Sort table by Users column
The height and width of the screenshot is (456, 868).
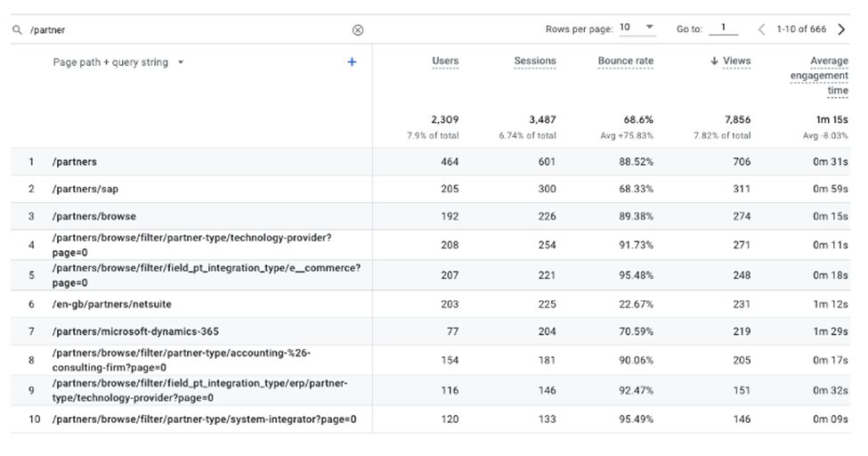pyautogui.click(x=446, y=61)
